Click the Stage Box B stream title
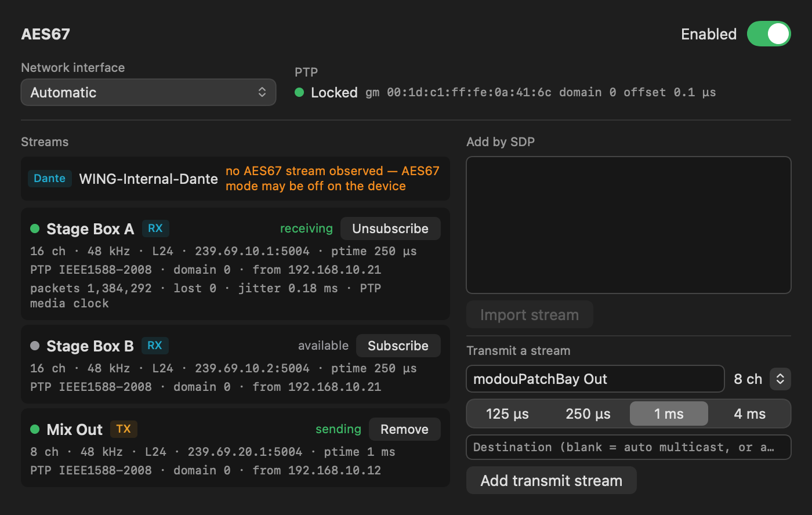Viewport: 812px width, 515px height. (90, 346)
